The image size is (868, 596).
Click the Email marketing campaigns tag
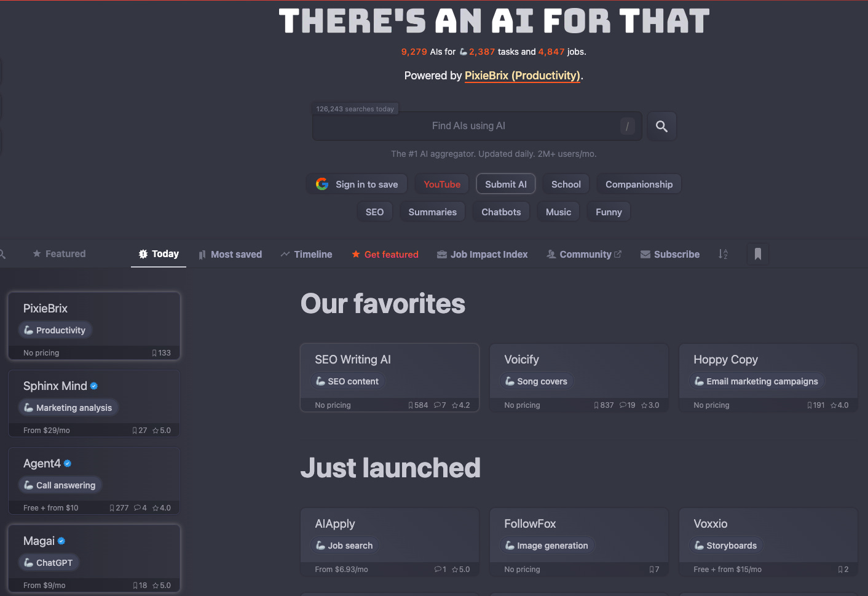757,381
